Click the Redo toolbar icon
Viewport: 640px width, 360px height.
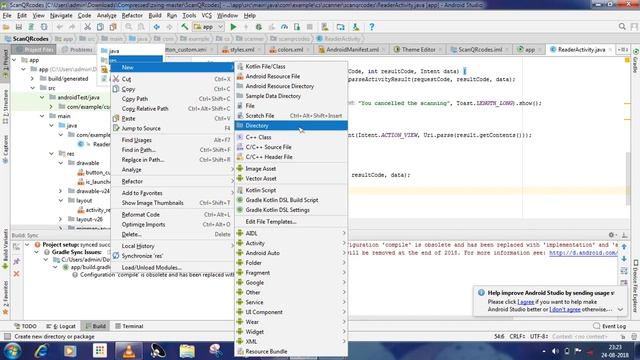tap(72, 27)
